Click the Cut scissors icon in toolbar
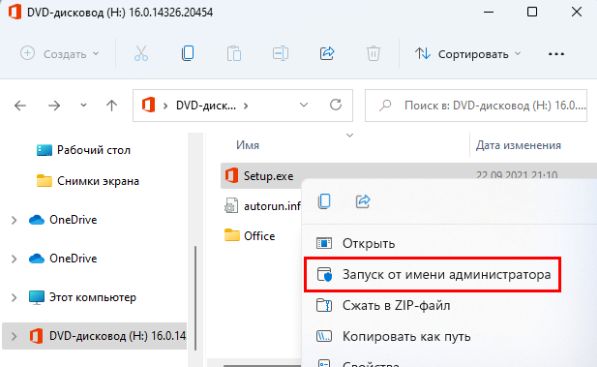 pos(141,54)
